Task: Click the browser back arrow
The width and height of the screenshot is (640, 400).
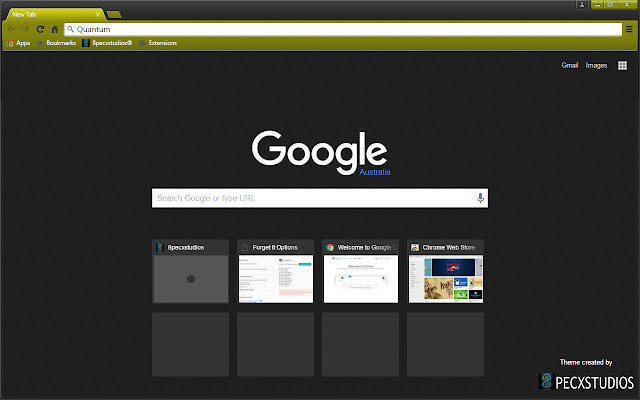Action: tap(11, 29)
